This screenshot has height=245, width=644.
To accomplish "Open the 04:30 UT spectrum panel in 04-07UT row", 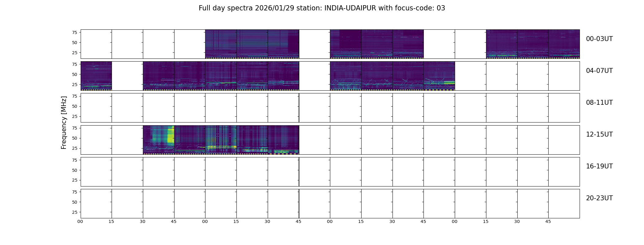I will (x=159, y=76).
